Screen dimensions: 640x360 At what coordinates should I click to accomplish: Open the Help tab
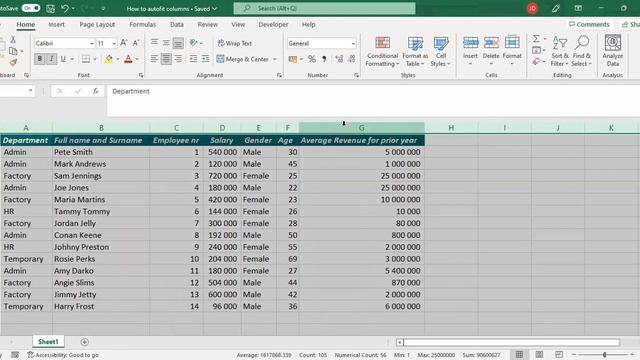[x=309, y=24]
